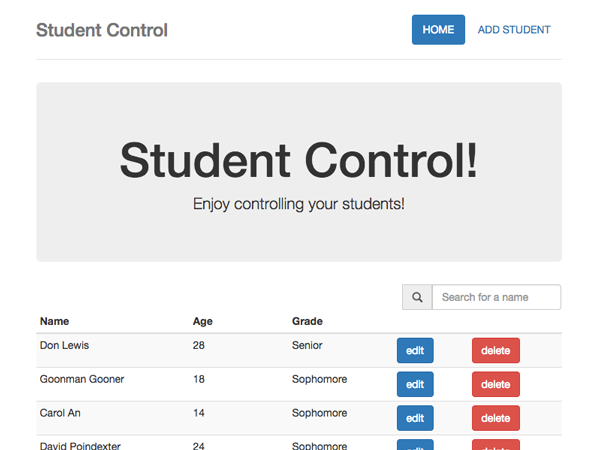Select the Carol An name cell
Viewport: 600px width, 450px height.
(60, 413)
